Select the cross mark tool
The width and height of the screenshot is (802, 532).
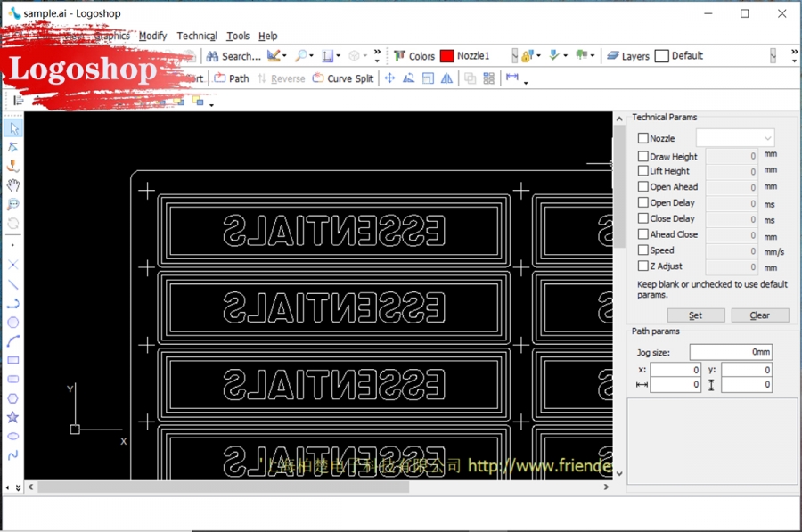pyautogui.click(x=13, y=265)
